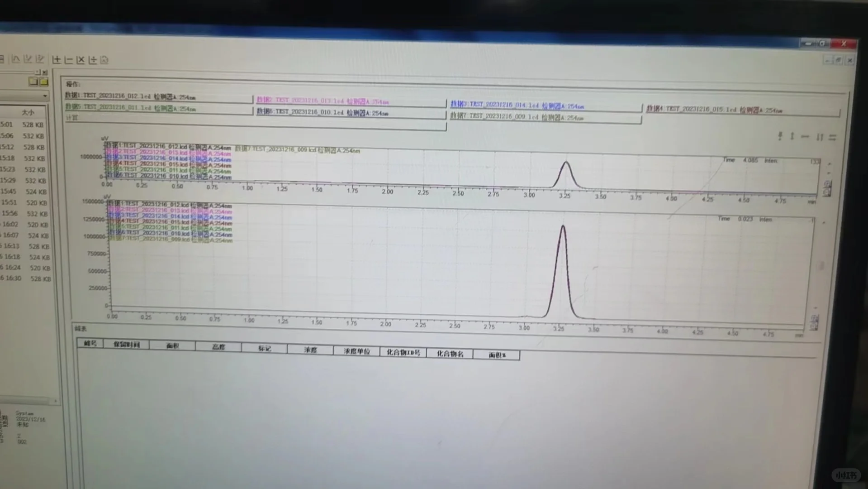Click the horizontal line chromatogram icon

point(805,136)
